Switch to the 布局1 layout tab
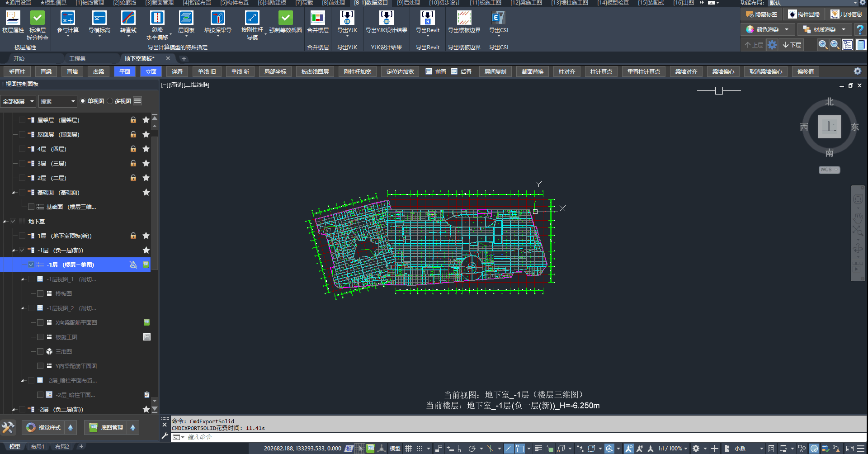This screenshot has height=454, width=868. 38,446
